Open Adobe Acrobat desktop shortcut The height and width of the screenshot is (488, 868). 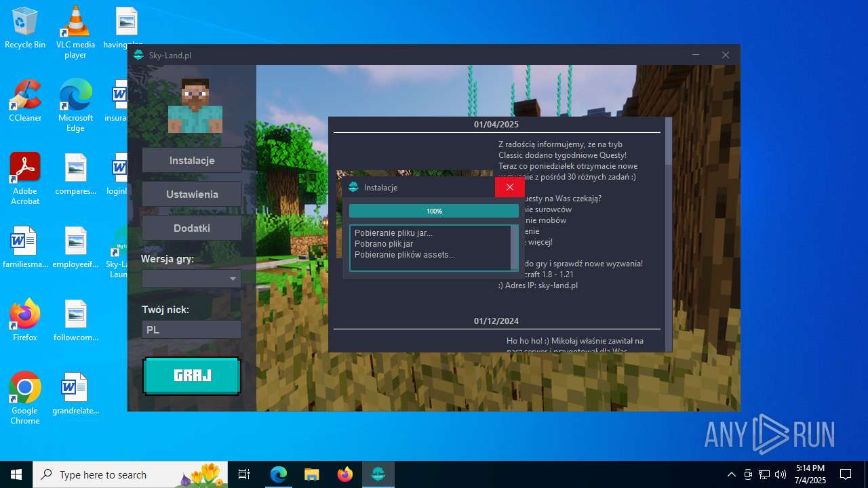25,178
